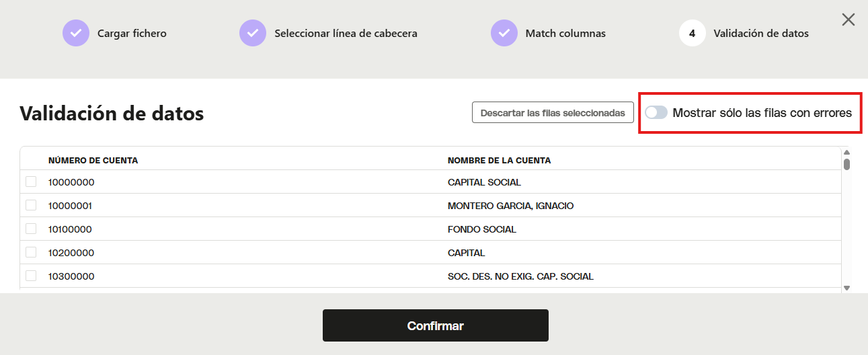Click the Match columnas checkmark step icon

click(x=504, y=33)
